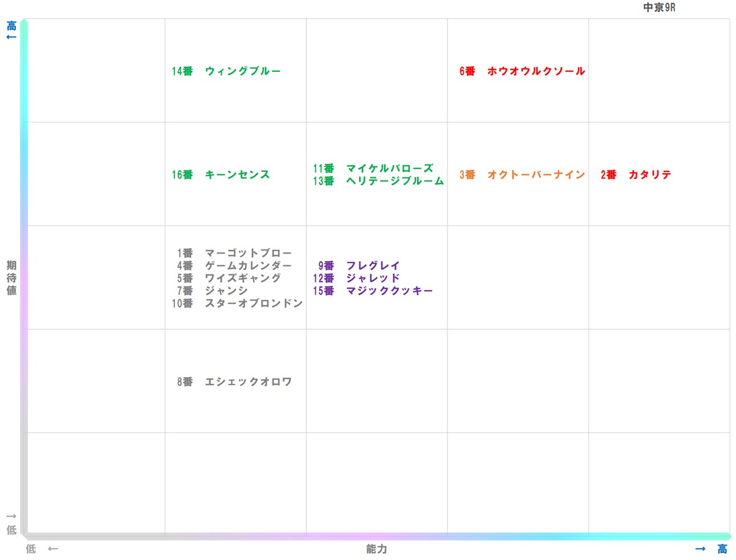Image resolution: width=736 pixels, height=560 pixels.
Task: Select horse 6番 ホウオウルクソール
Action: point(522,71)
